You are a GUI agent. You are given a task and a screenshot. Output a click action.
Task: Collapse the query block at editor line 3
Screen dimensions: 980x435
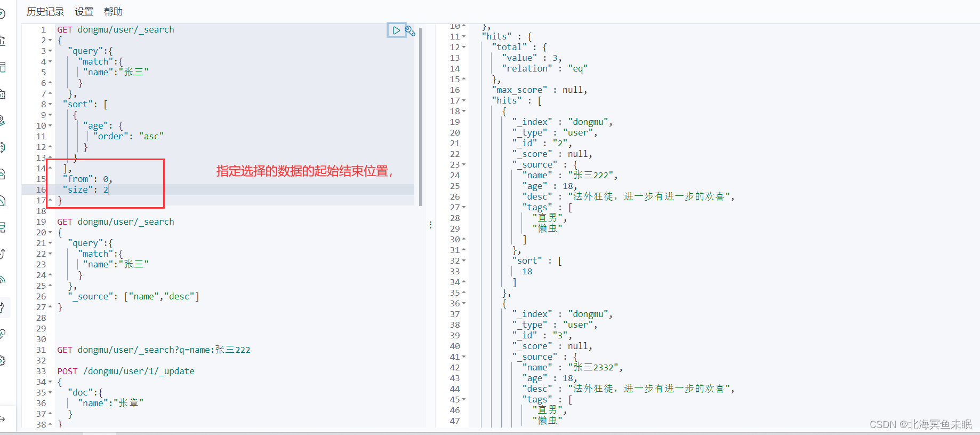50,51
